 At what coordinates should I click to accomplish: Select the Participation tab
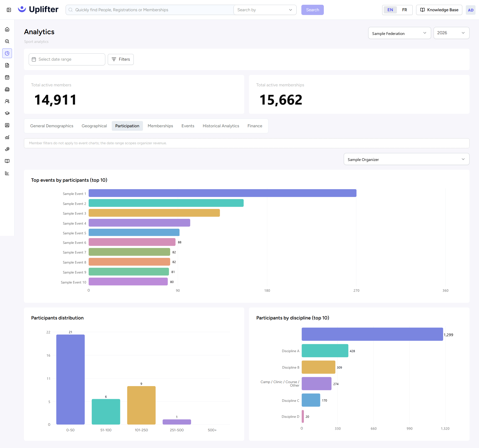[127, 126]
